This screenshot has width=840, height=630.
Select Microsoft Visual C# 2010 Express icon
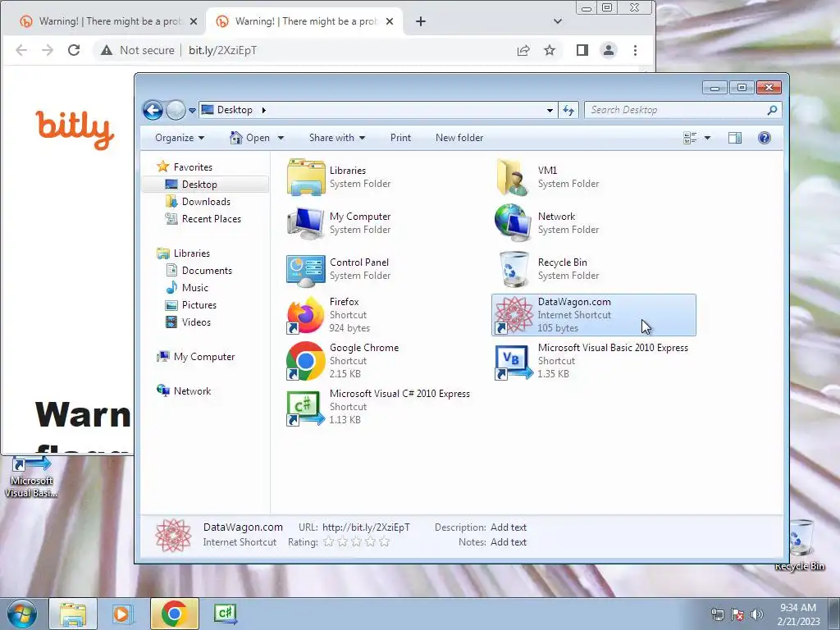pos(306,407)
